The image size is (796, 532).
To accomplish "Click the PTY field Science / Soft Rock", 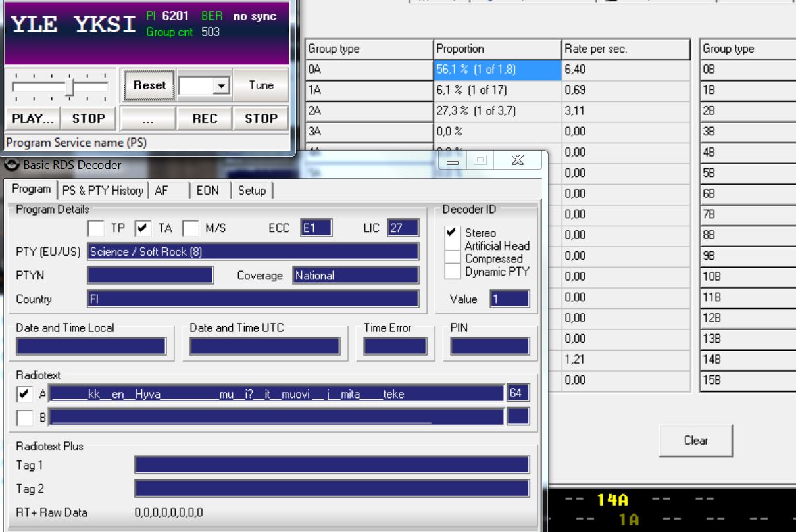I will coord(253,252).
